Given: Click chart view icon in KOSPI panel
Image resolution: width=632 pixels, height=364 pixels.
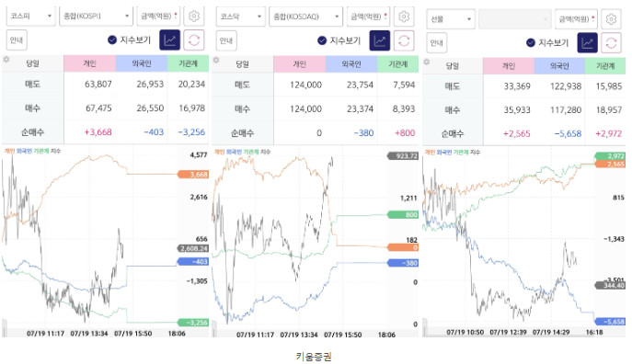Looking at the screenshot, I should click(x=169, y=40).
